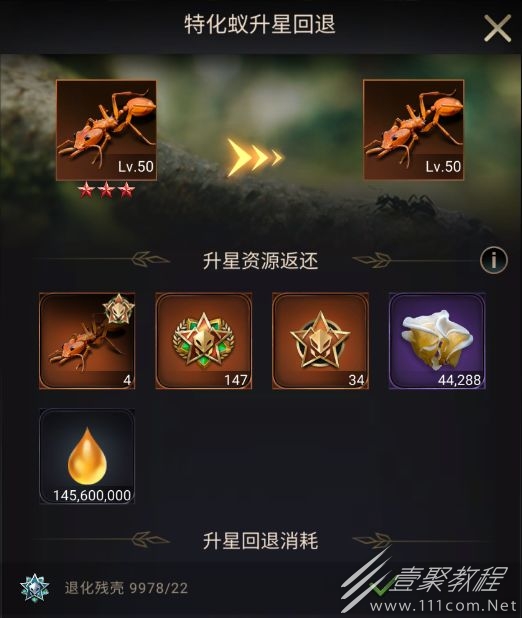Click the Lv.50 label on left ant

(136, 166)
